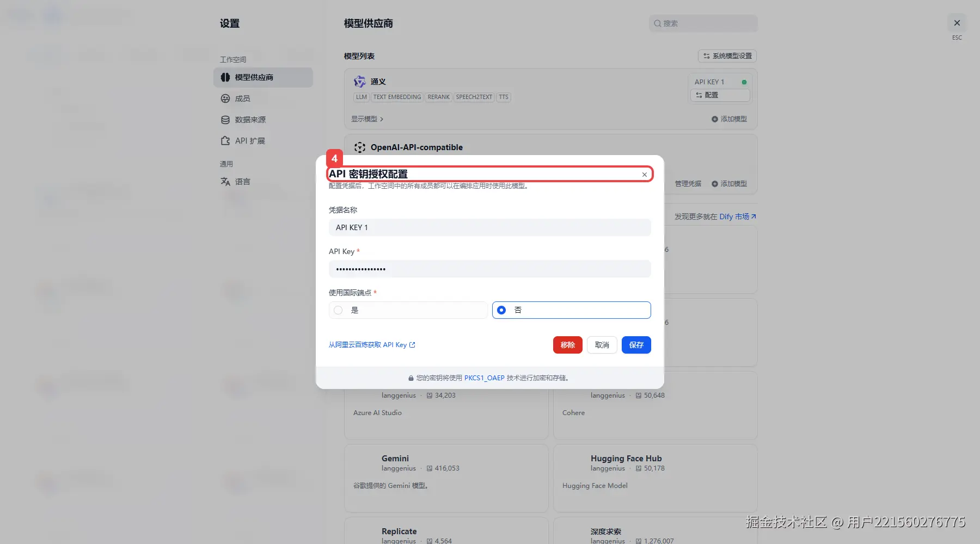Click the 保存 button
This screenshot has width=980, height=544.
pos(636,345)
